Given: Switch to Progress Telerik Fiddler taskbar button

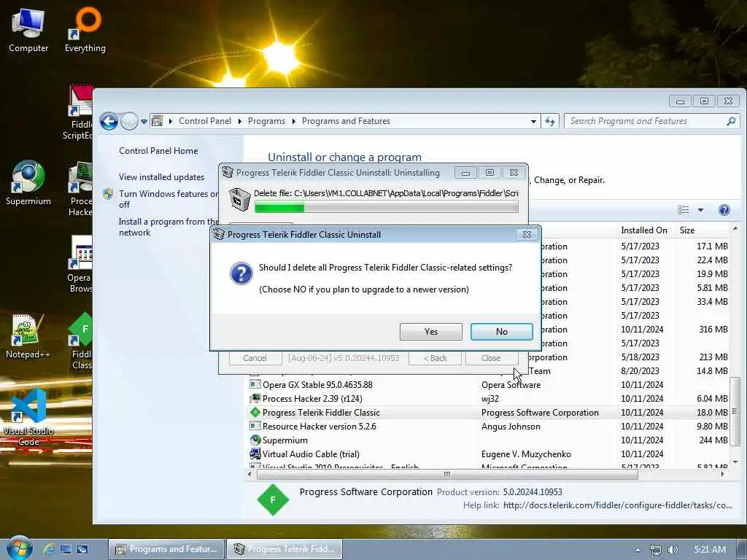Looking at the screenshot, I should 285,549.
